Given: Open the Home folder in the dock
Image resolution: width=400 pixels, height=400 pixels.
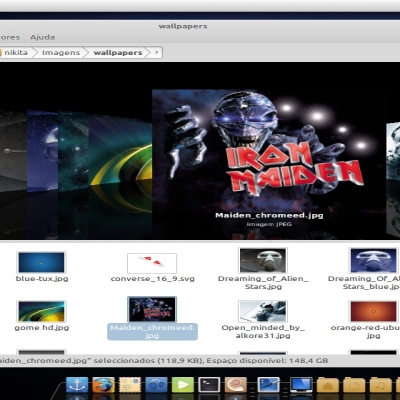Looking at the screenshot, I should point(328,385).
